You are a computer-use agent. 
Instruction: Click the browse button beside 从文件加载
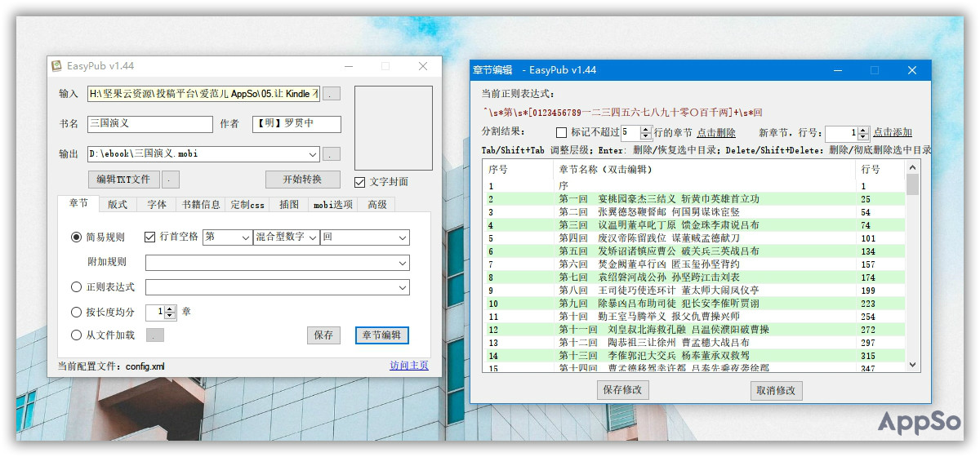(x=155, y=335)
